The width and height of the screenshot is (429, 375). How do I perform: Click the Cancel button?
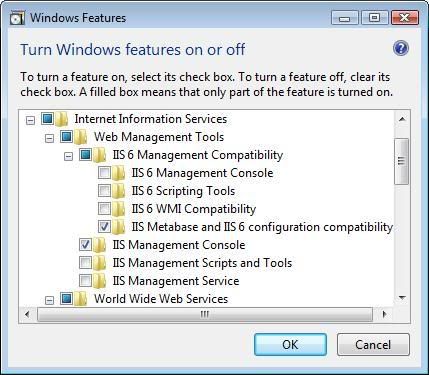coord(373,345)
